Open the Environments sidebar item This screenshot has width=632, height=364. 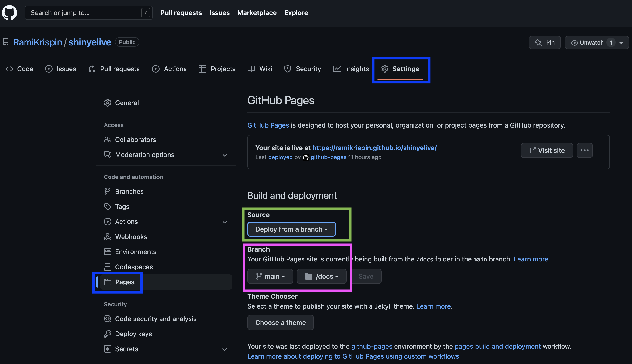coord(136,252)
